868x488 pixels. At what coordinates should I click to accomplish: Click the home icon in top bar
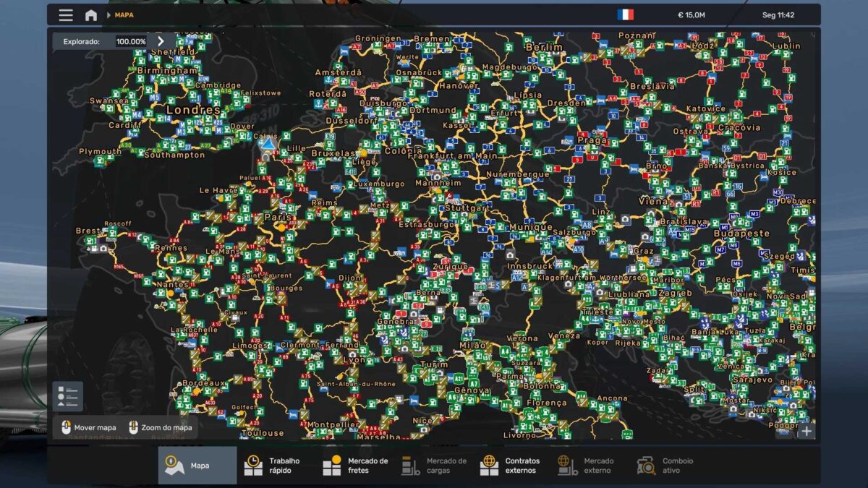click(91, 15)
